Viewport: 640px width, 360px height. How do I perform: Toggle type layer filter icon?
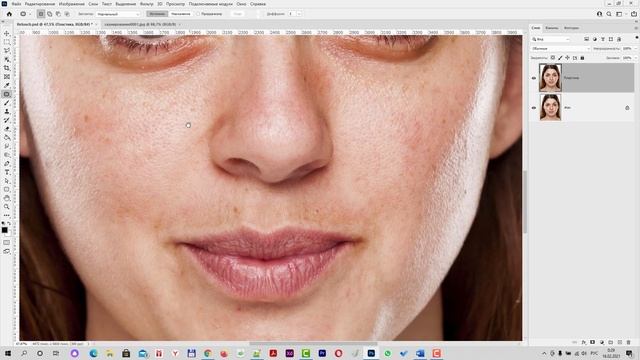click(x=603, y=39)
